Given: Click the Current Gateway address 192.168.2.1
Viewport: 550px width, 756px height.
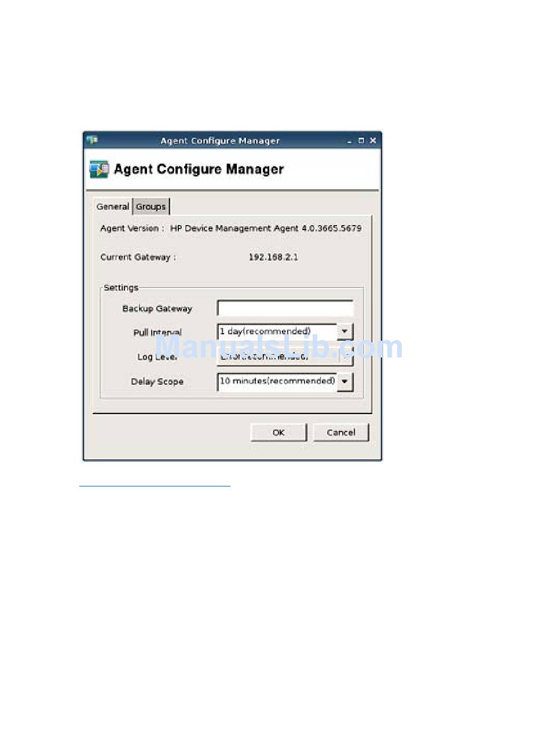Looking at the screenshot, I should [273, 257].
